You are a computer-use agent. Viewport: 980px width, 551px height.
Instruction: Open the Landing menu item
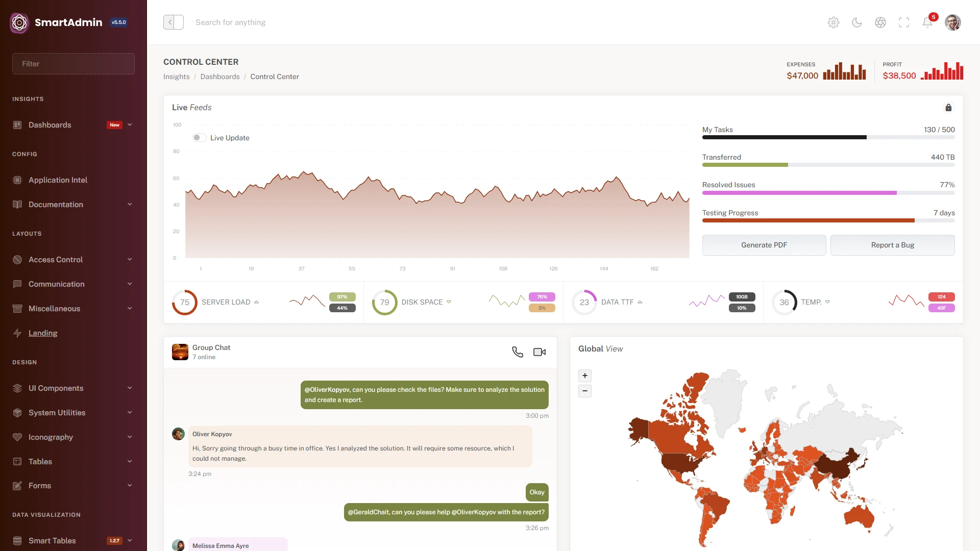[73, 333]
